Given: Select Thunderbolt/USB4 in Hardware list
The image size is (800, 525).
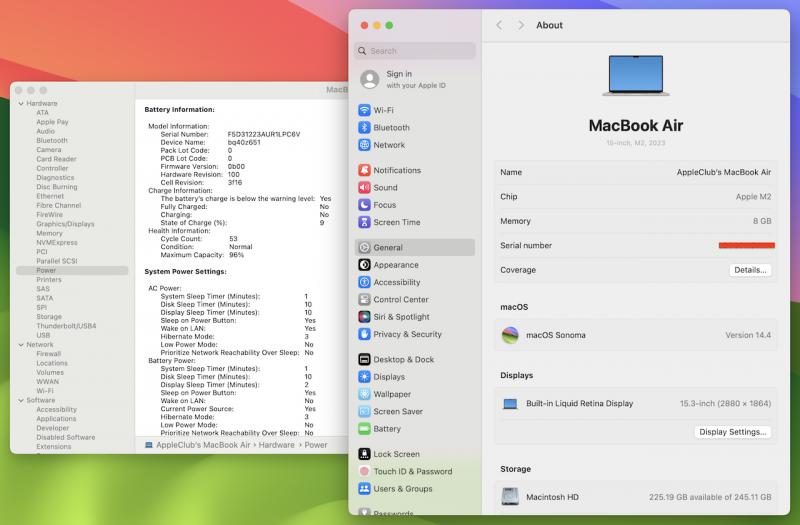Looking at the screenshot, I should pyautogui.click(x=66, y=326).
